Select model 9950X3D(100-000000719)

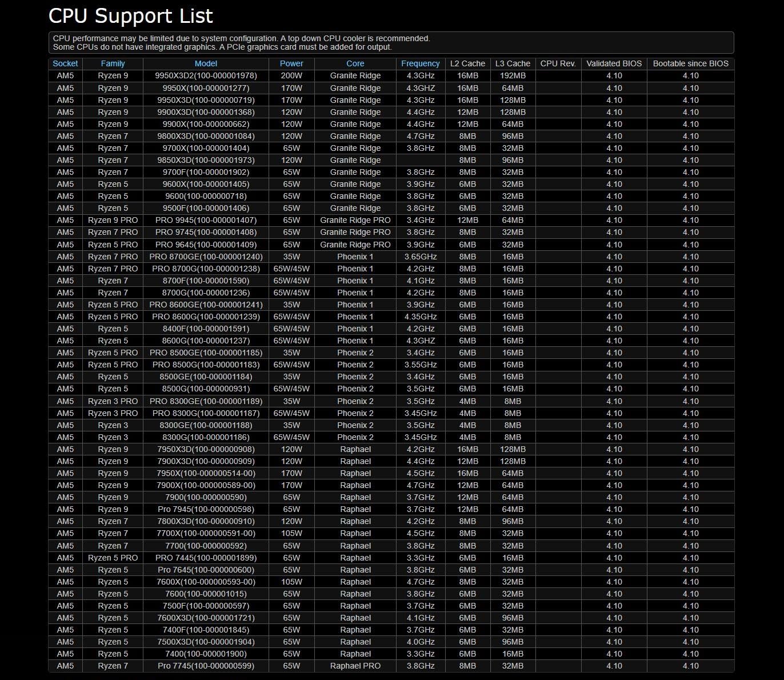point(206,100)
